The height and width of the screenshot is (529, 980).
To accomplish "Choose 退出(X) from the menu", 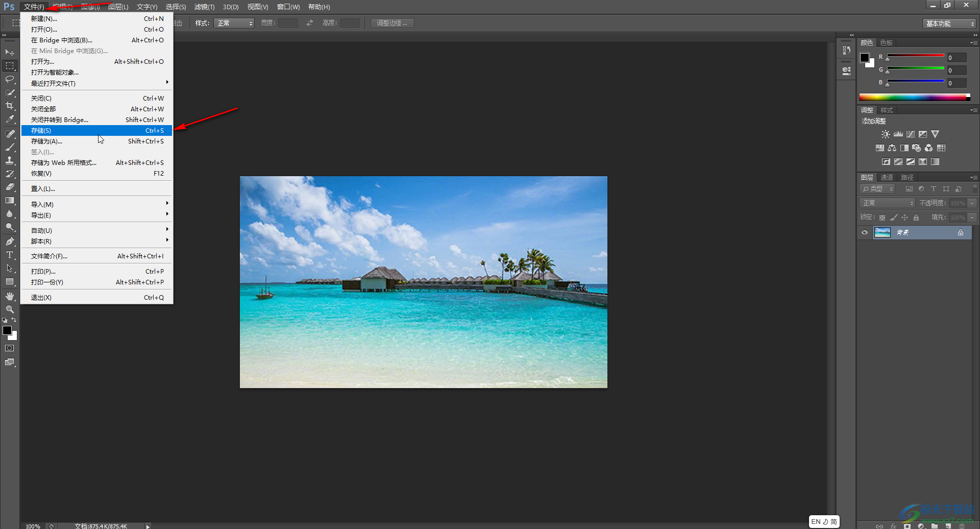I will (97, 298).
